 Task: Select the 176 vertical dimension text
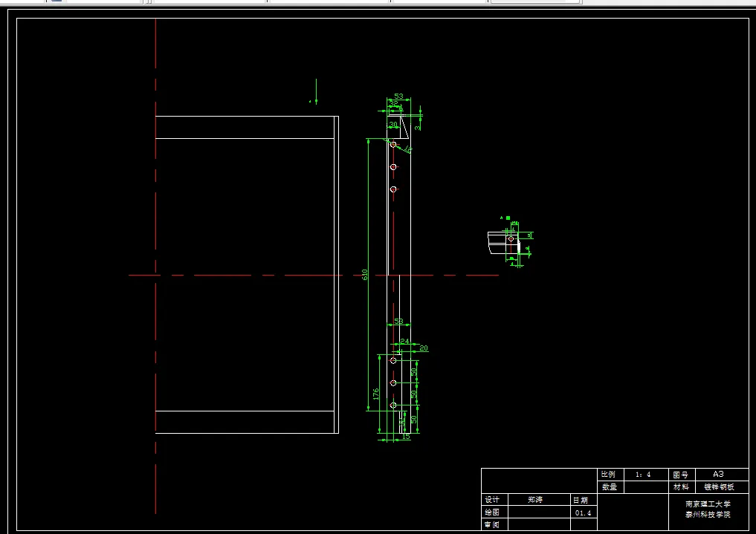click(x=375, y=394)
